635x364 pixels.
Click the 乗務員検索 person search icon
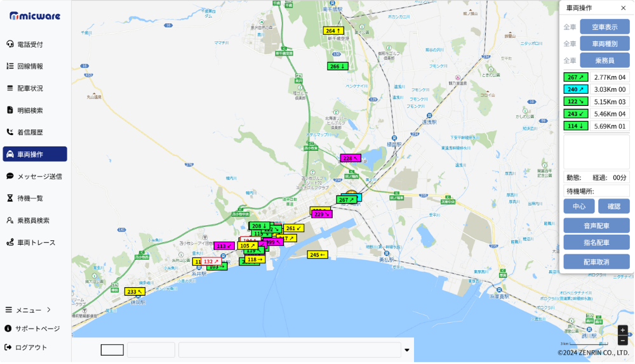point(10,221)
